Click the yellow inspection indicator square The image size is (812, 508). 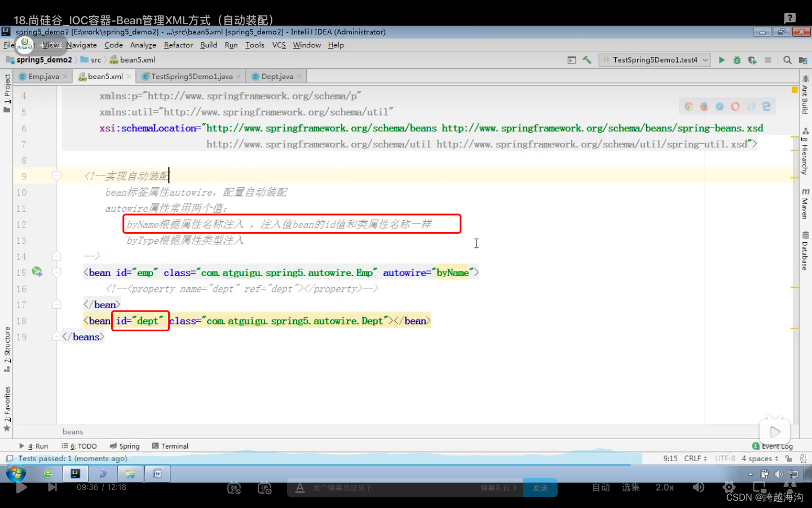(x=795, y=90)
